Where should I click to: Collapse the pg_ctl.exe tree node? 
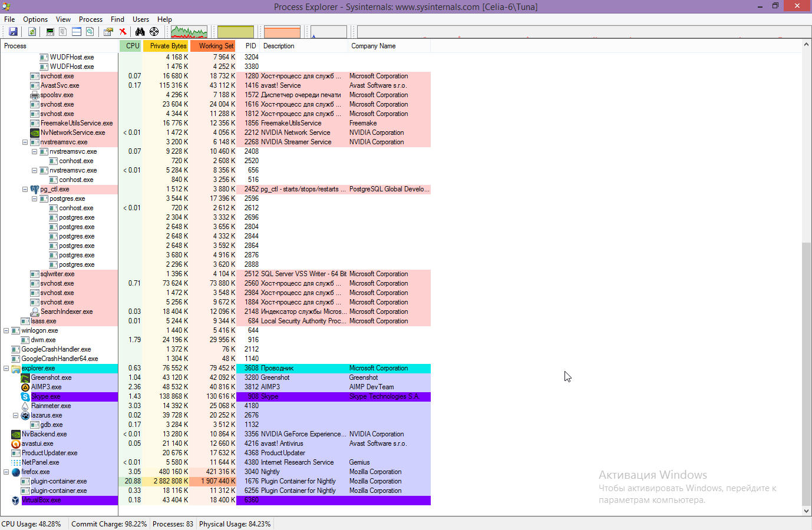(25, 189)
